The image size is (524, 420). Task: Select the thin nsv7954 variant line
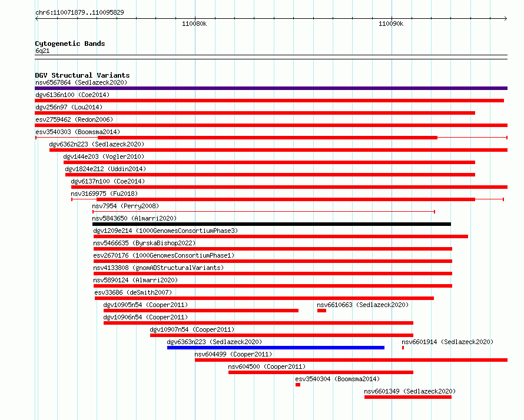click(x=264, y=212)
